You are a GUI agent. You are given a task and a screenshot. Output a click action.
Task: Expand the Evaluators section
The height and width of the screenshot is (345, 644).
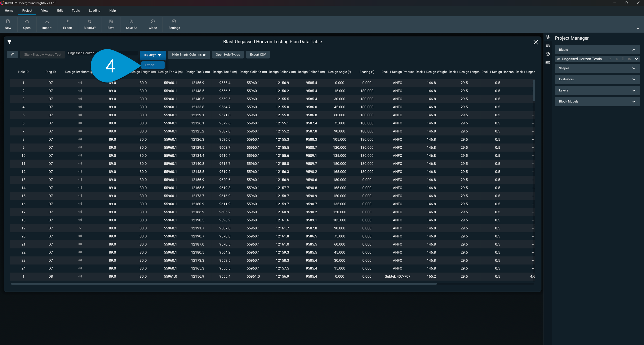(634, 79)
